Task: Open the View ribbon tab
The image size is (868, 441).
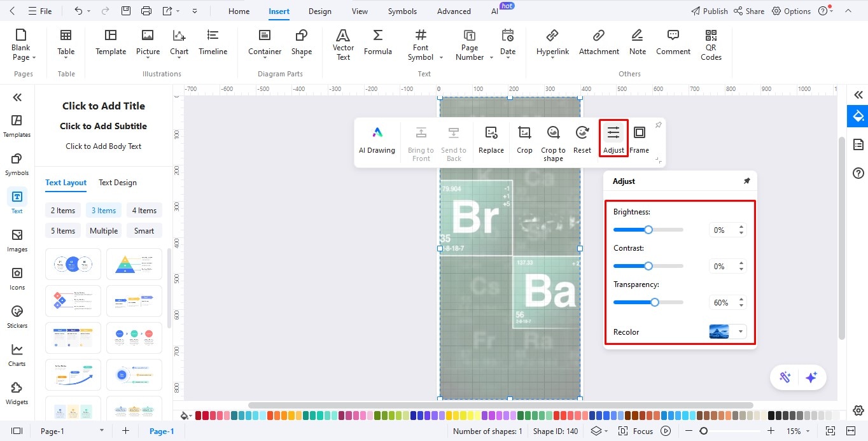Action: (360, 11)
